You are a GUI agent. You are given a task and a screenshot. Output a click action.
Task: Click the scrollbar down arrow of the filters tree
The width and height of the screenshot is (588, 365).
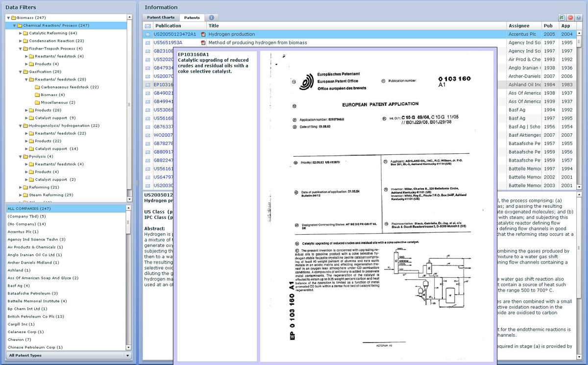point(129,198)
